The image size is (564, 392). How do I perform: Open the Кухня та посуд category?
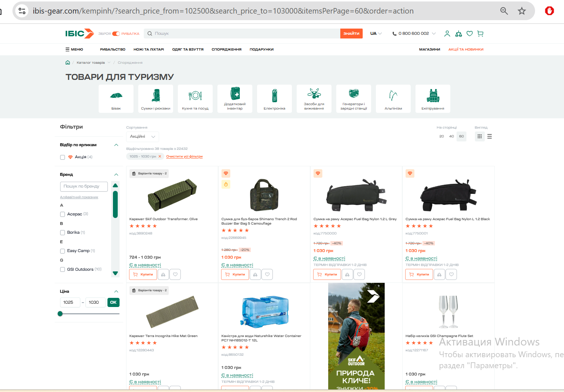195,99
